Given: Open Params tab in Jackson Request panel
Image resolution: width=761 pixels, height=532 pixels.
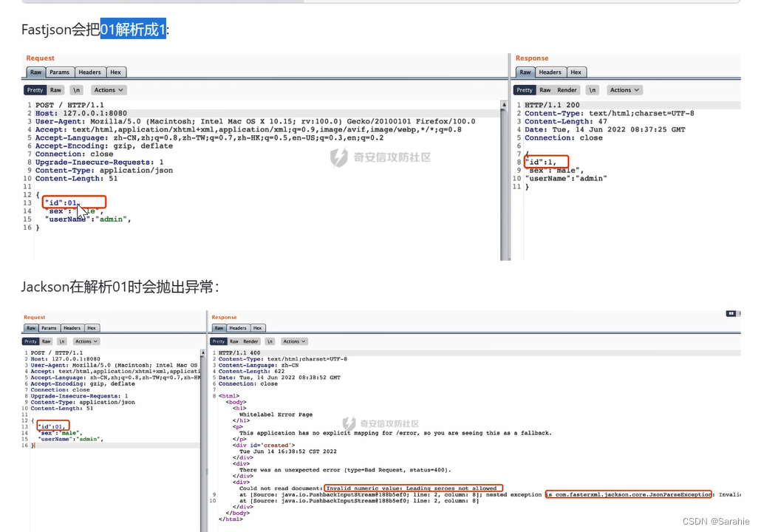Looking at the screenshot, I should click(49, 328).
